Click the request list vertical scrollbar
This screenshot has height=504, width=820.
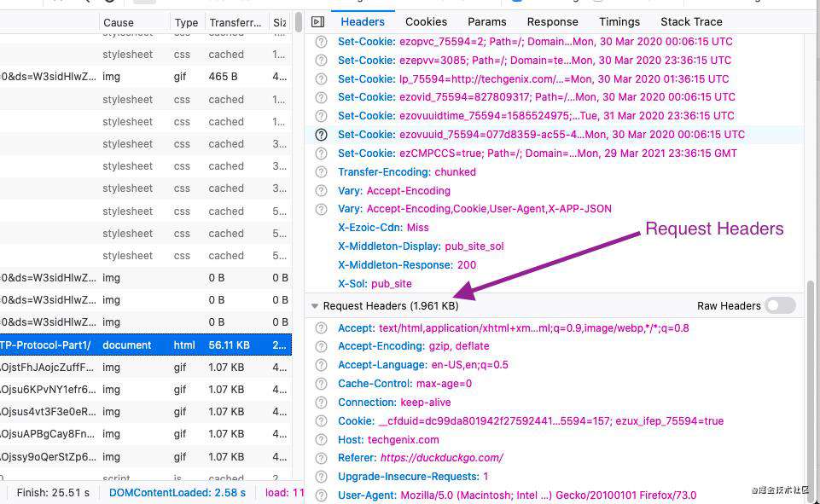299,22
